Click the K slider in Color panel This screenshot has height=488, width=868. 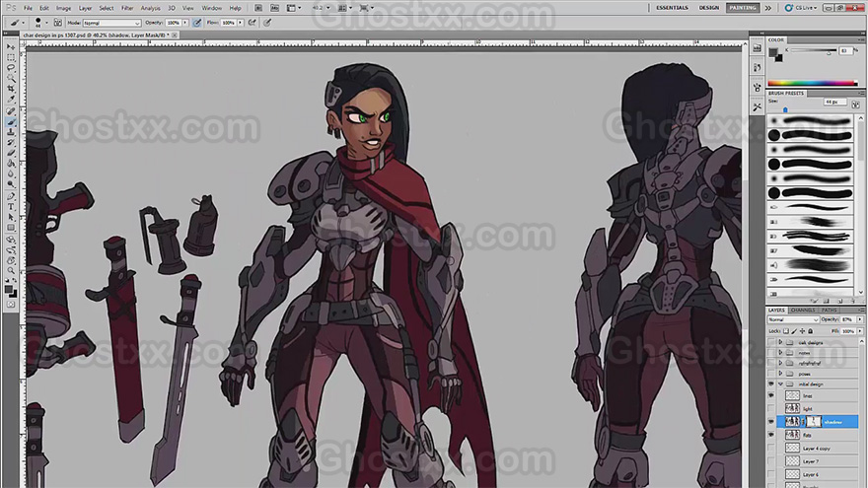pos(813,51)
